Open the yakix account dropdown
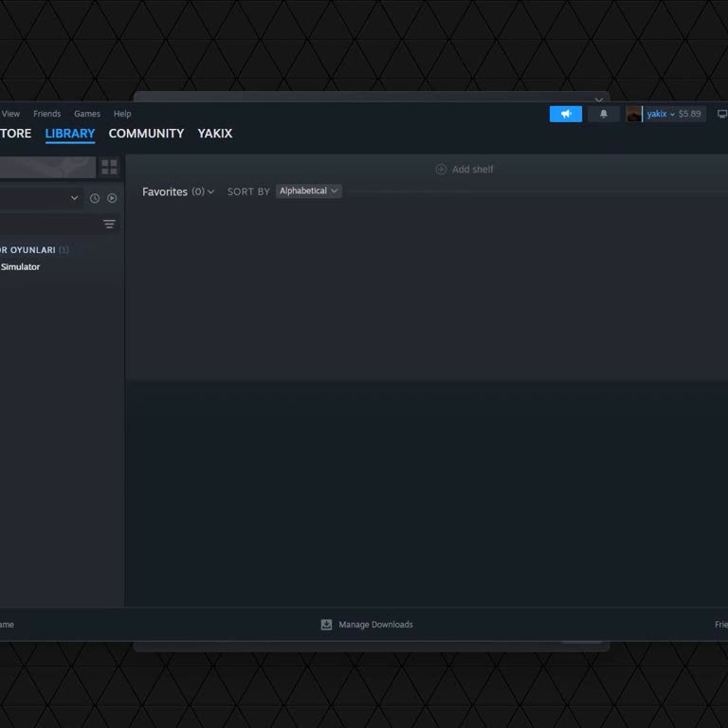Image resolution: width=728 pixels, height=728 pixels. click(x=661, y=114)
